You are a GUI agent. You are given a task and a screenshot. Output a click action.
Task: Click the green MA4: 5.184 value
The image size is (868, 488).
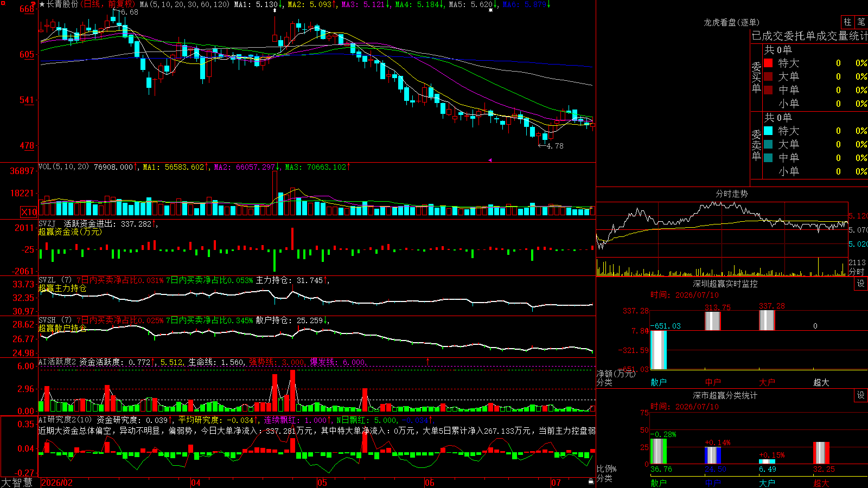pos(419,4)
